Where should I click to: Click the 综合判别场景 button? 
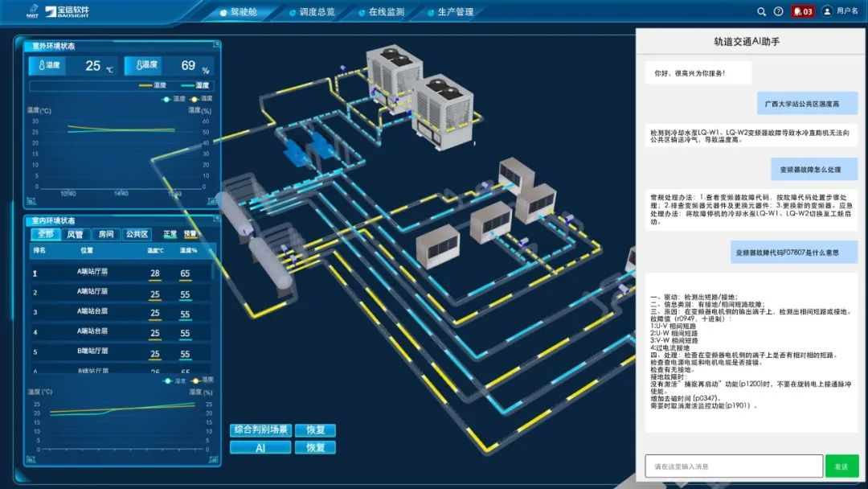tap(260, 430)
